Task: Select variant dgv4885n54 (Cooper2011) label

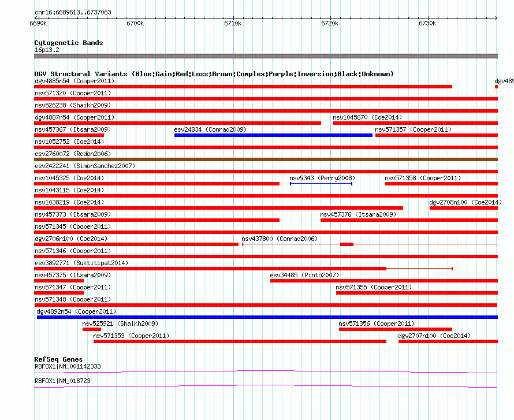Action: point(75,81)
